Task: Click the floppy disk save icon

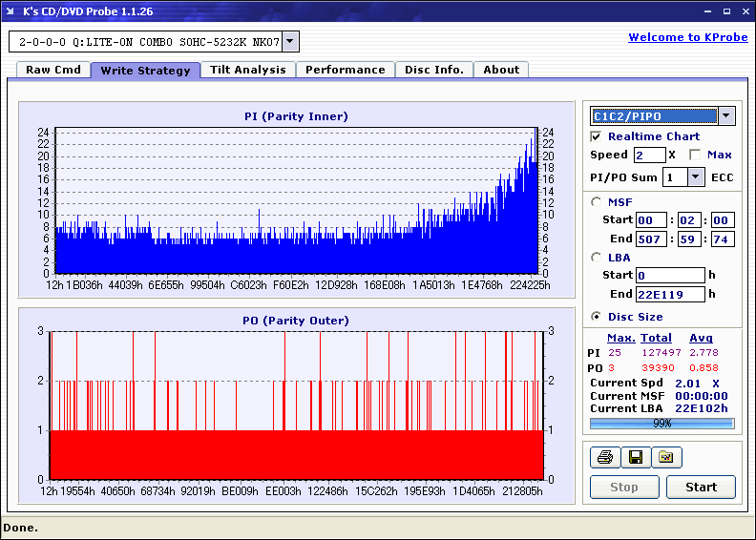Action: pyautogui.click(x=635, y=458)
